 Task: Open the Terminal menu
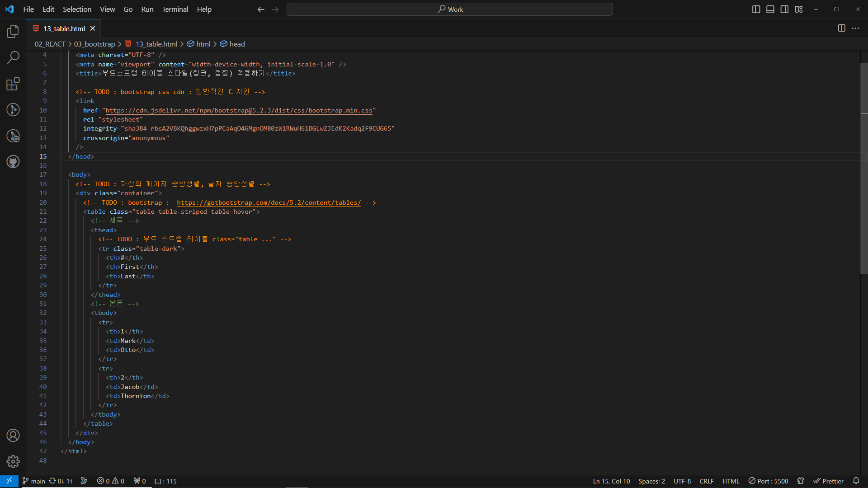coord(175,9)
